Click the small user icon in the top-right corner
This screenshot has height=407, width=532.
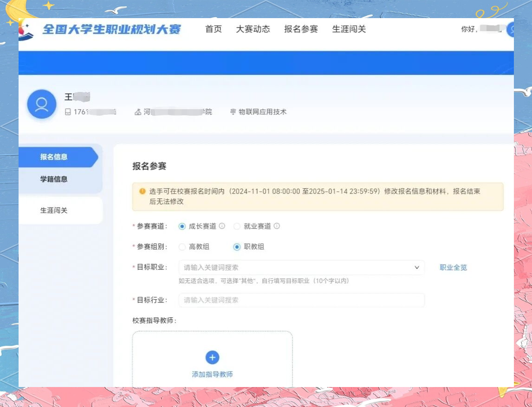pos(510,29)
